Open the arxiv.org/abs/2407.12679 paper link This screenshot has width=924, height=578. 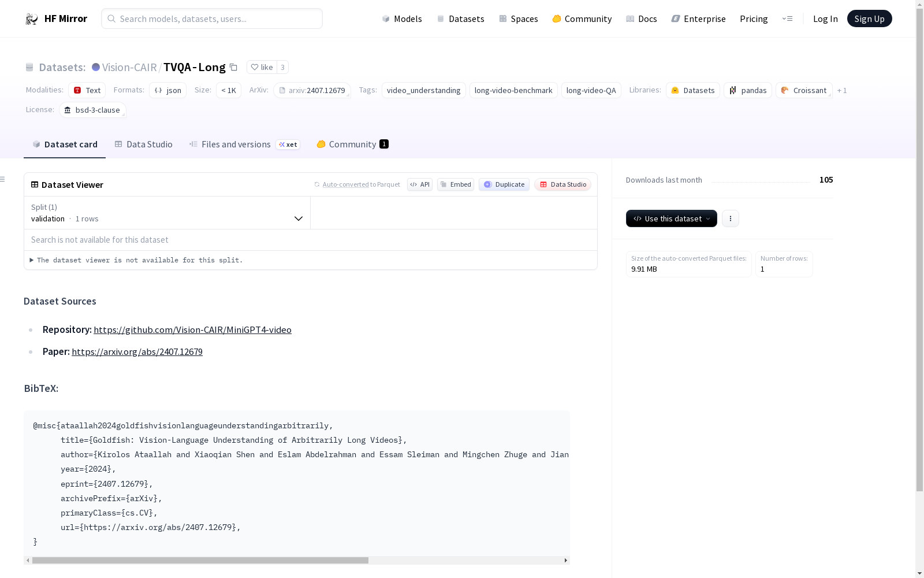pyautogui.click(x=137, y=351)
